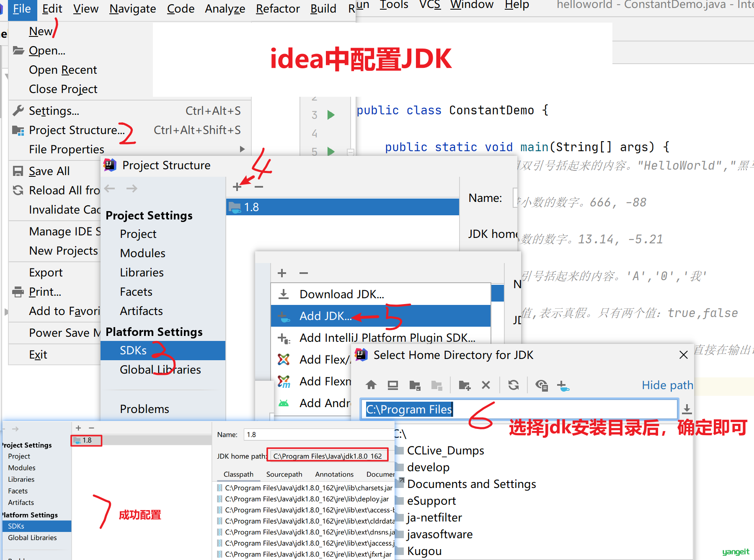This screenshot has width=754, height=560.
Task: Close the Select Home Directory dialog
Action: click(684, 355)
